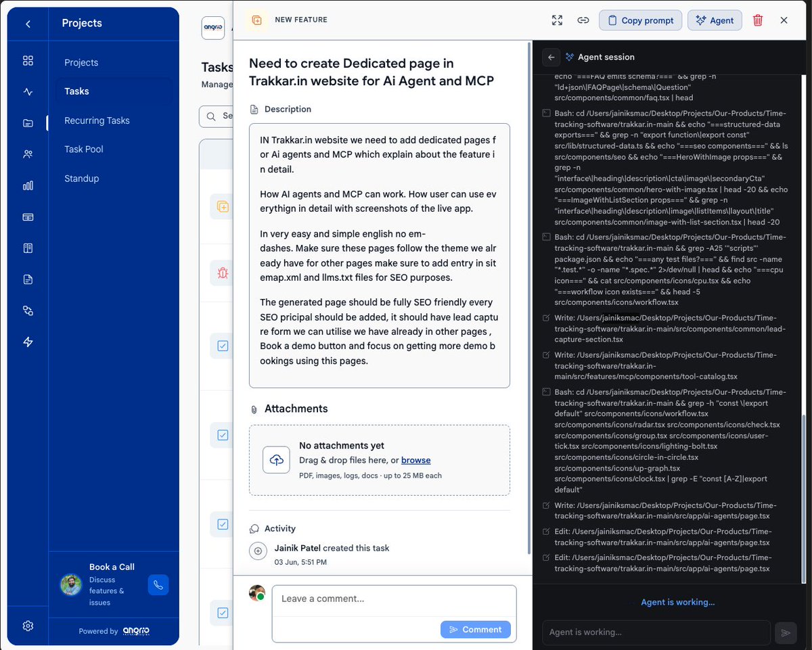Select the folder icon in the left rail

point(28,123)
